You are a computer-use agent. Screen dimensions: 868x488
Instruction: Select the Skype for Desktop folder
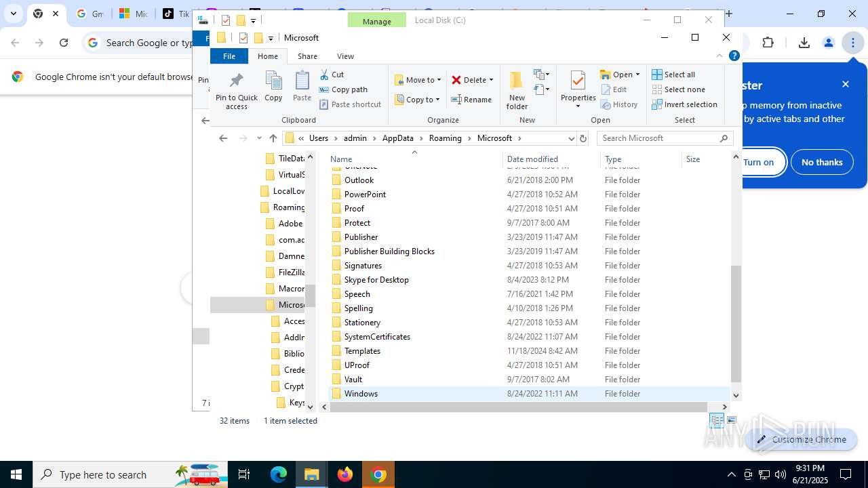[376, 280]
